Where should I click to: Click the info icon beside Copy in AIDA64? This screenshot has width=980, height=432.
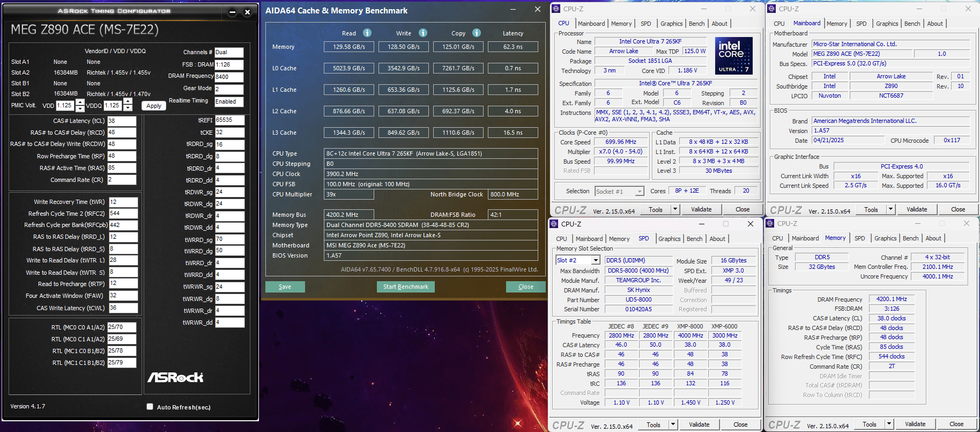coord(477,33)
